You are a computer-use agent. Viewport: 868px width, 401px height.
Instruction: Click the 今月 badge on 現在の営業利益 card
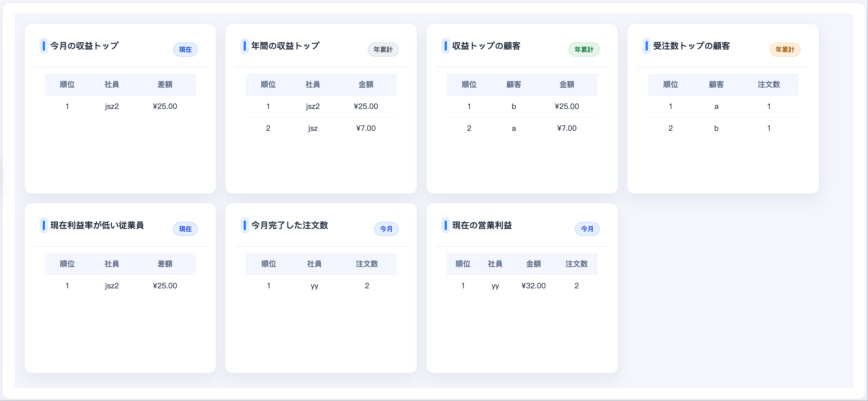click(x=587, y=229)
